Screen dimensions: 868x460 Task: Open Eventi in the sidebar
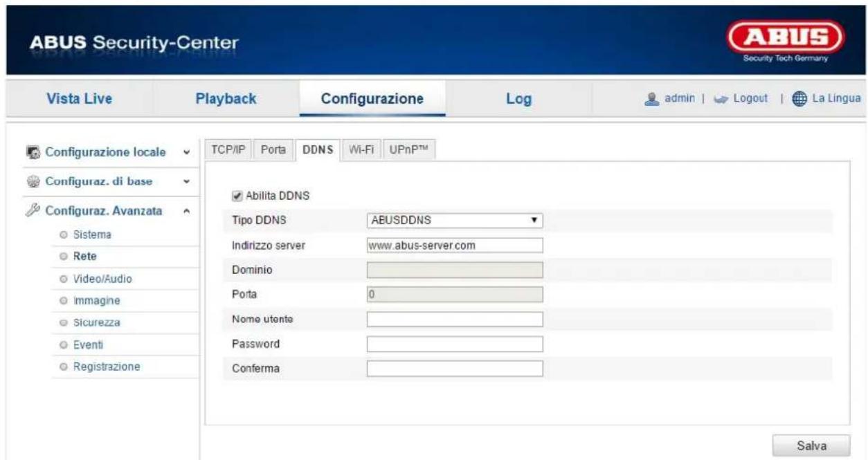(x=89, y=344)
